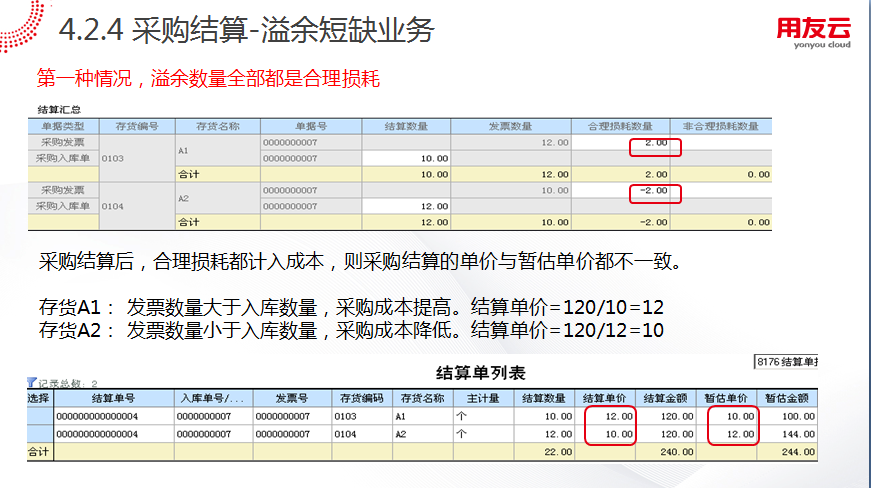Click the 244.00 total 暂估金额 cell
The image size is (871, 488).
[x=787, y=452]
